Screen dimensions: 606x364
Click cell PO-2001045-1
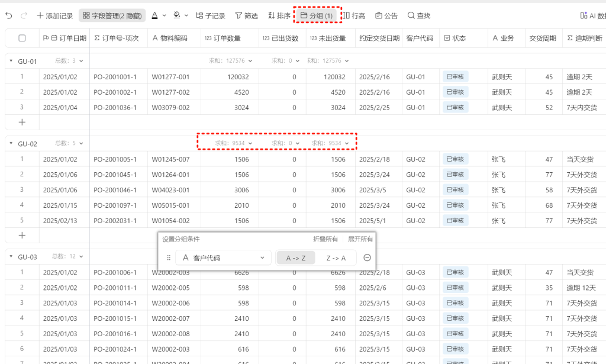tap(118, 174)
